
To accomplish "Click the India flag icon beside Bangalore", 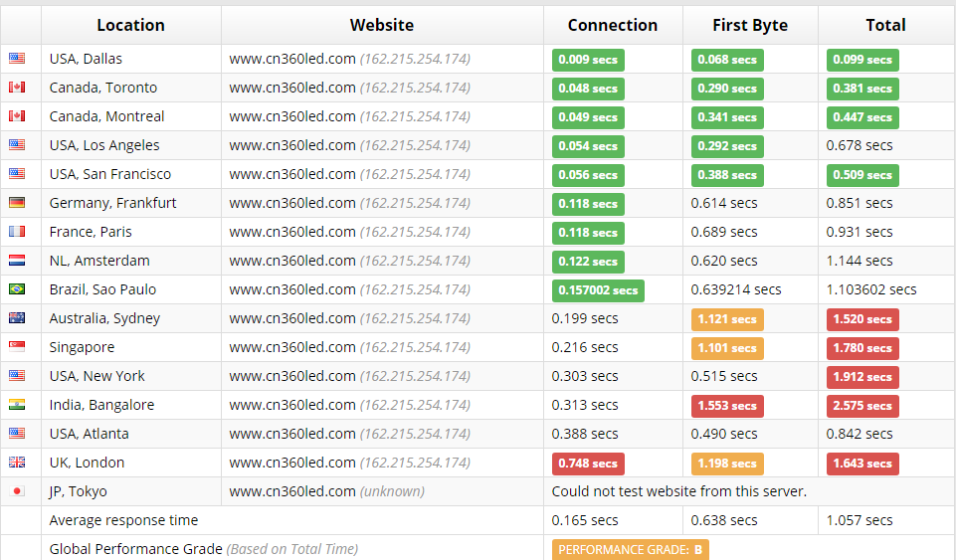I will pos(17,405).
